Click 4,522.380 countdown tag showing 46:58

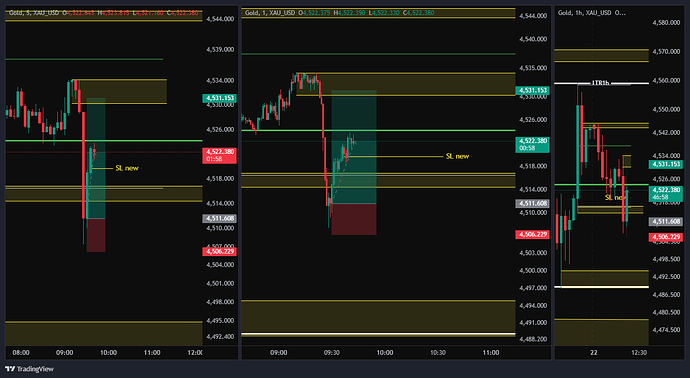pos(666,194)
